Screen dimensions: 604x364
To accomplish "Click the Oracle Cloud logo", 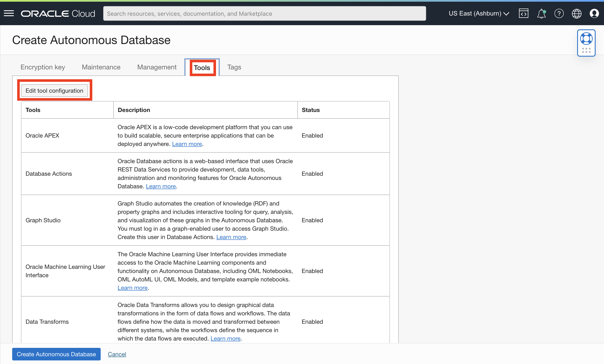I will [58, 13].
